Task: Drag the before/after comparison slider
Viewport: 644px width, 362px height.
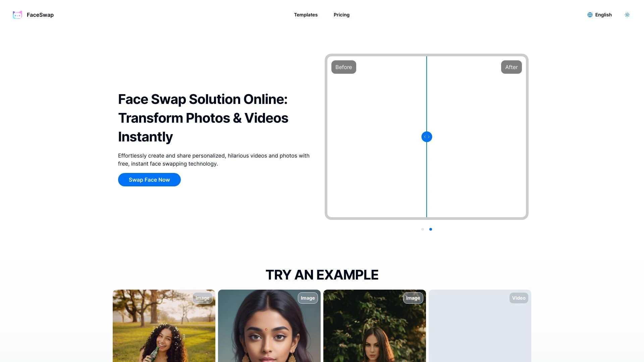Action: point(426,136)
